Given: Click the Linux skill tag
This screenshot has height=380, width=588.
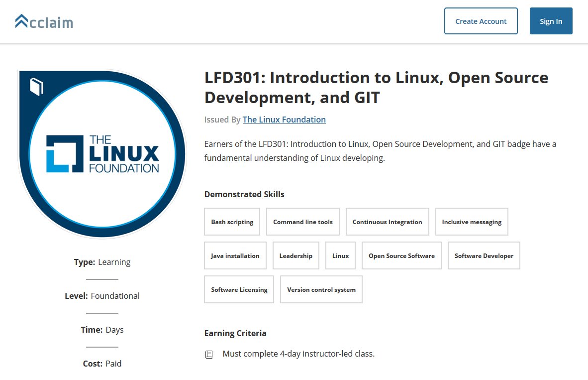Looking at the screenshot, I should pyautogui.click(x=340, y=255).
